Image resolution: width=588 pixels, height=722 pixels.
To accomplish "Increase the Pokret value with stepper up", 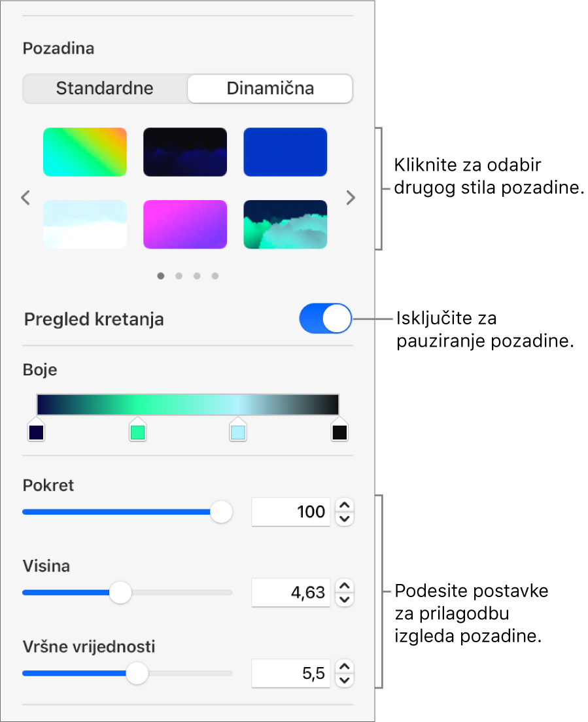I will pyautogui.click(x=345, y=505).
